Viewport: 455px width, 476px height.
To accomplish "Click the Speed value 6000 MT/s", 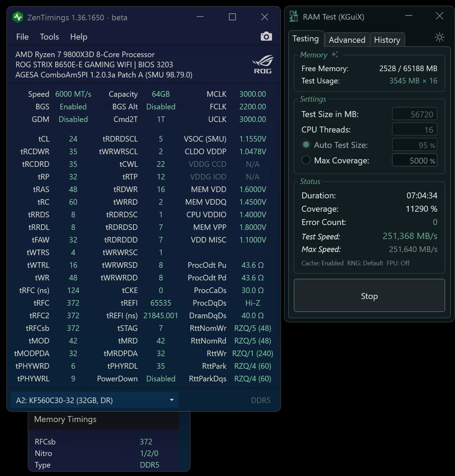I will coord(73,94).
